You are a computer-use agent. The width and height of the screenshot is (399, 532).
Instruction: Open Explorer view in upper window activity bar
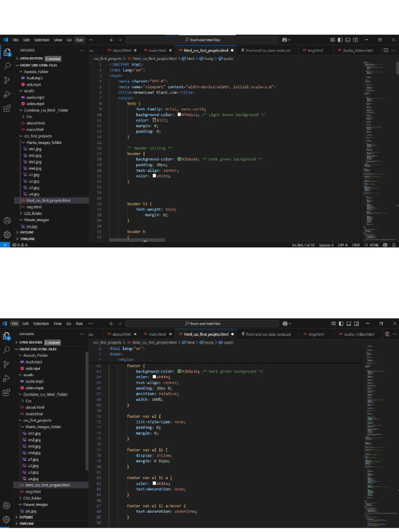pyautogui.click(x=7, y=52)
